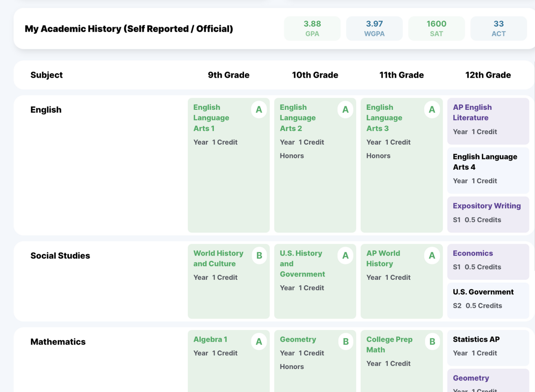Click the 1600 SAT score card
This screenshot has width=535, height=392.
coord(436,28)
